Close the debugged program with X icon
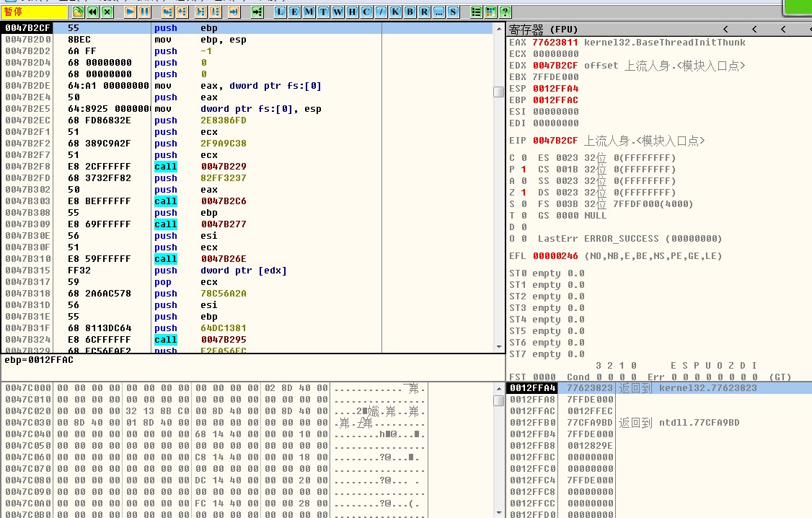812x518 pixels. (107, 12)
